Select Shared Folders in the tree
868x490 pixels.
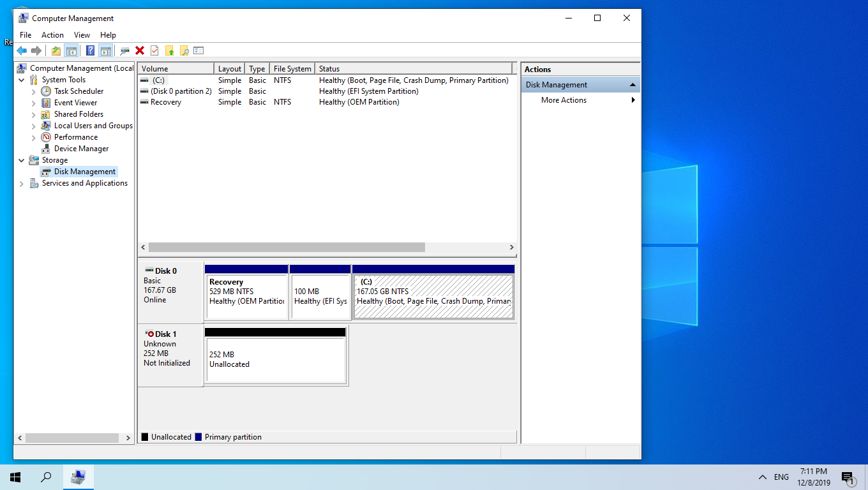(79, 114)
